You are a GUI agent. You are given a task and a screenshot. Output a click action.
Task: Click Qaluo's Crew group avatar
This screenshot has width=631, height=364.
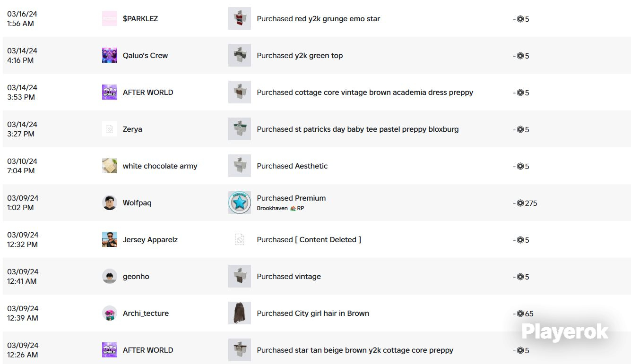pyautogui.click(x=110, y=56)
